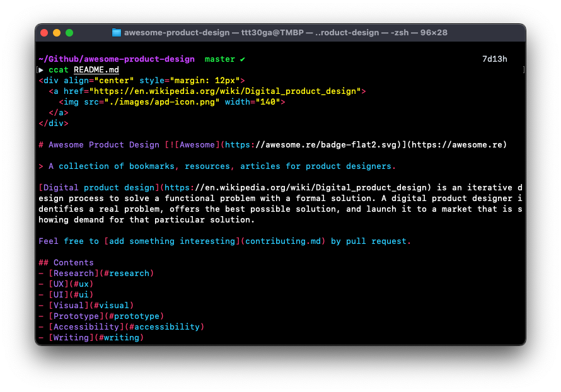Click the line "howing demand for that particular solution"
This screenshot has height=392, width=561.
tap(147, 220)
